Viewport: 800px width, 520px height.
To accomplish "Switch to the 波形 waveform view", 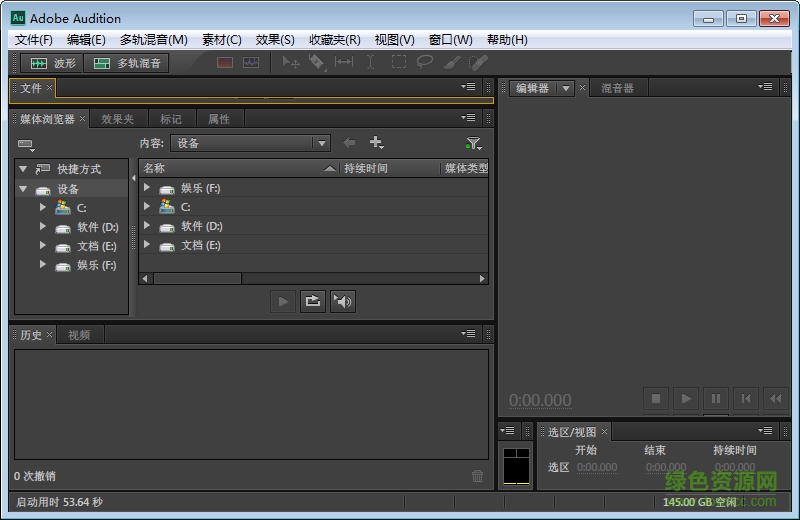I will tap(52, 63).
